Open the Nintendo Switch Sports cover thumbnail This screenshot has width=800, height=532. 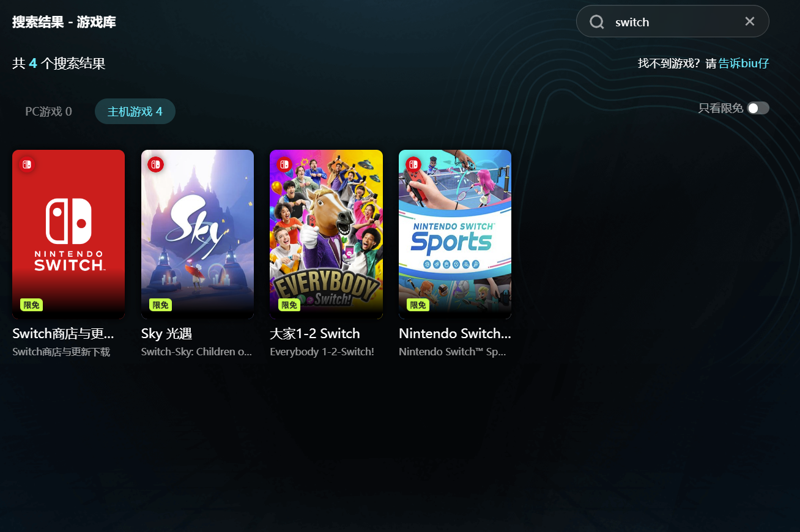point(455,234)
